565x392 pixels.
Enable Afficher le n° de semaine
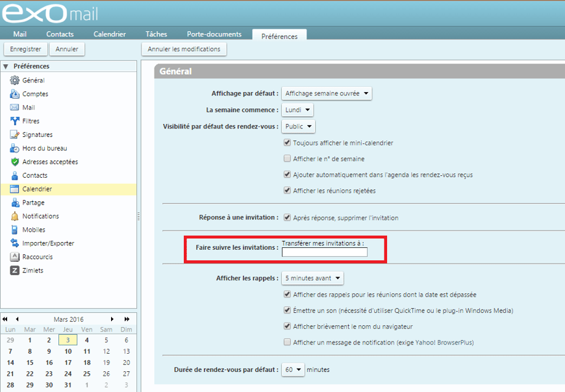pyautogui.click(x=287, y=158)
